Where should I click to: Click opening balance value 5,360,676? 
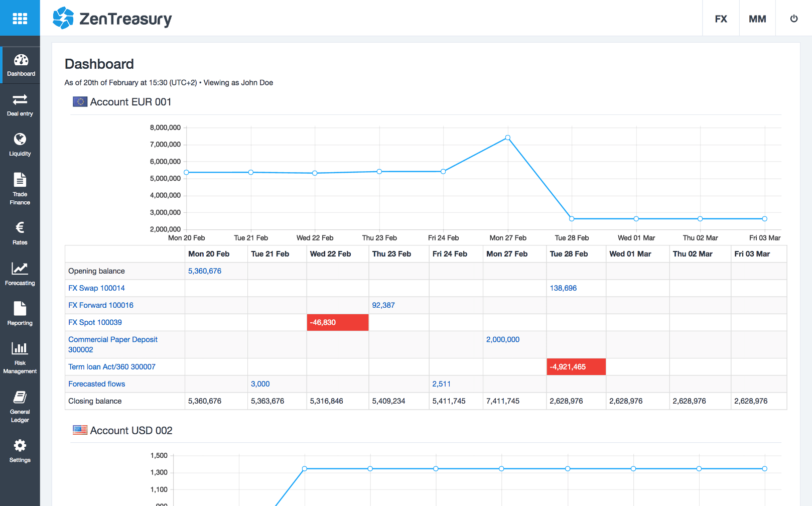pyautogui.click(x=205, y=271)
